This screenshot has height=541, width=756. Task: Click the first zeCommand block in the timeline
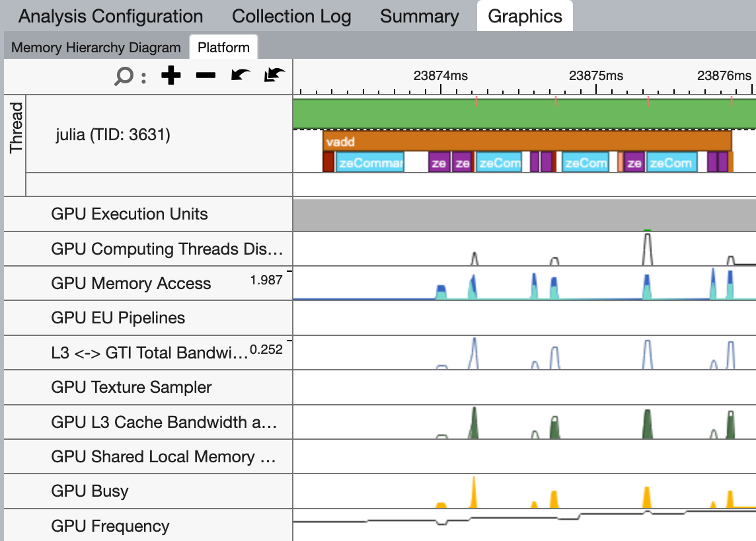tap(370, 163)
